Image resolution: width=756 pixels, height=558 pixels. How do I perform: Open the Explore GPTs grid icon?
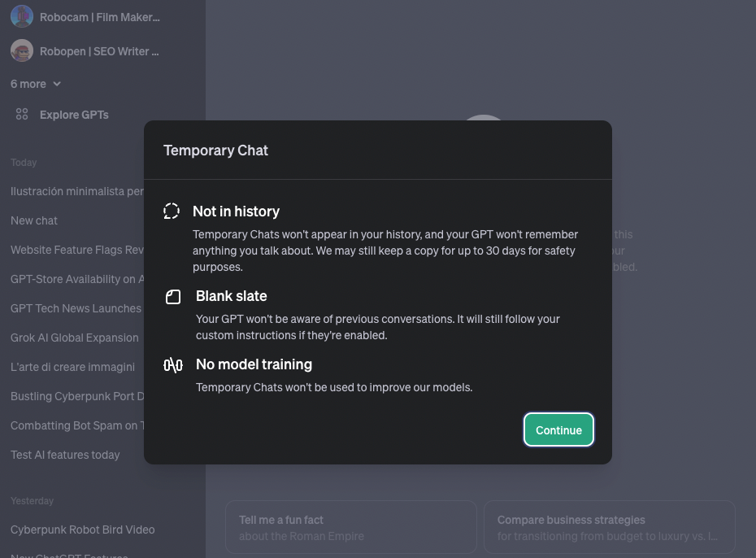[x=22, y=115]
